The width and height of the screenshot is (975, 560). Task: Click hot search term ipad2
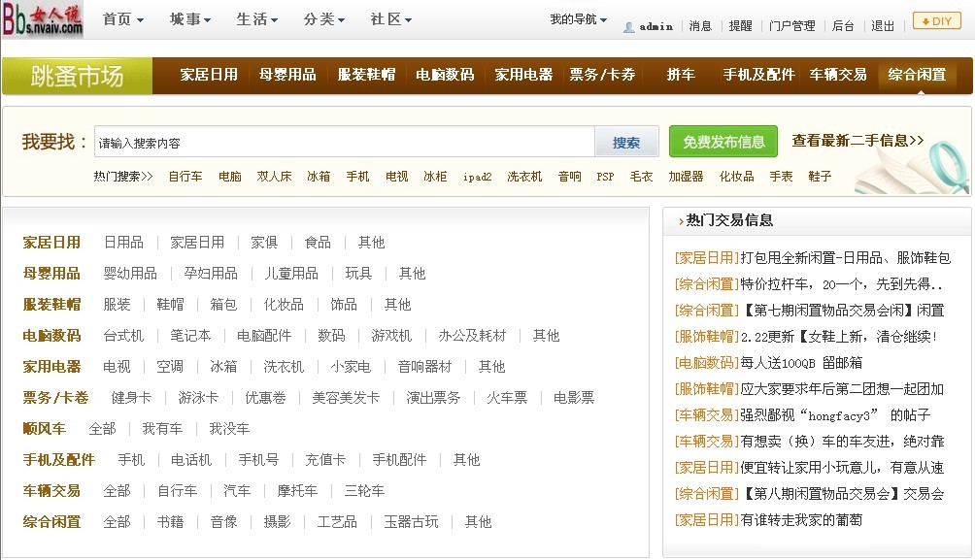[477, 177]
